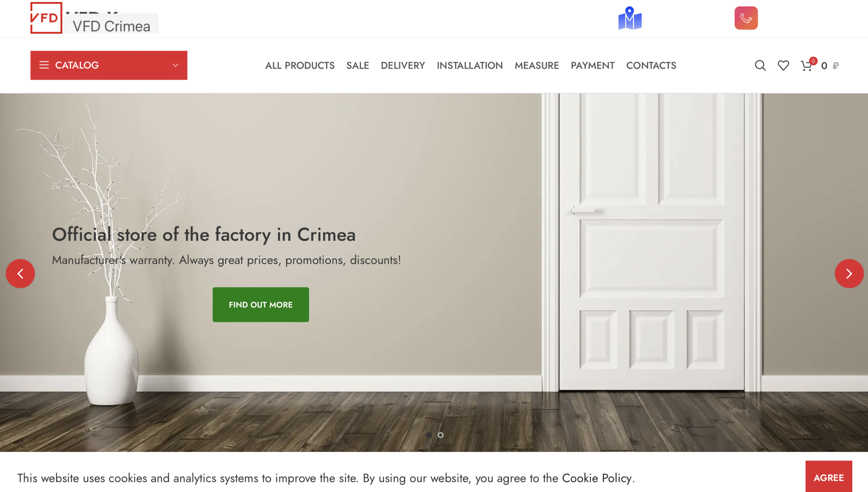Go to next slide arrow

849,274
